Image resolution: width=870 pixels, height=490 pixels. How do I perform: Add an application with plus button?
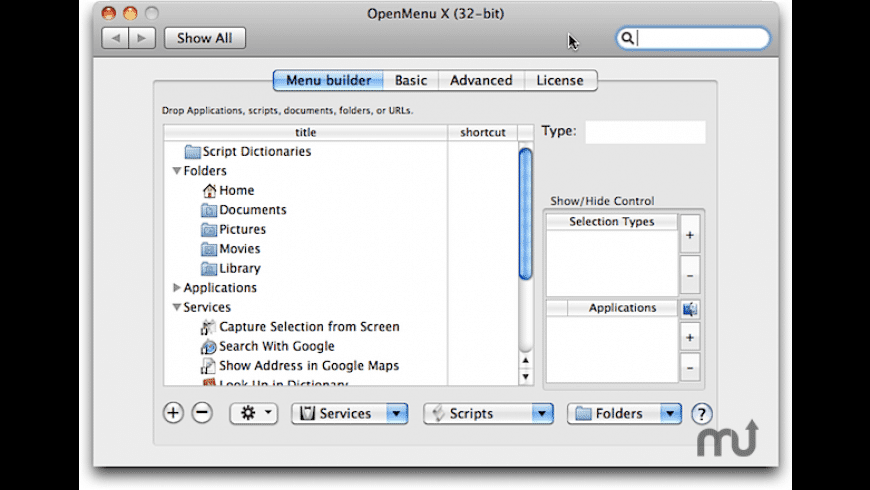pyautogui.click(x=690, y=337)
